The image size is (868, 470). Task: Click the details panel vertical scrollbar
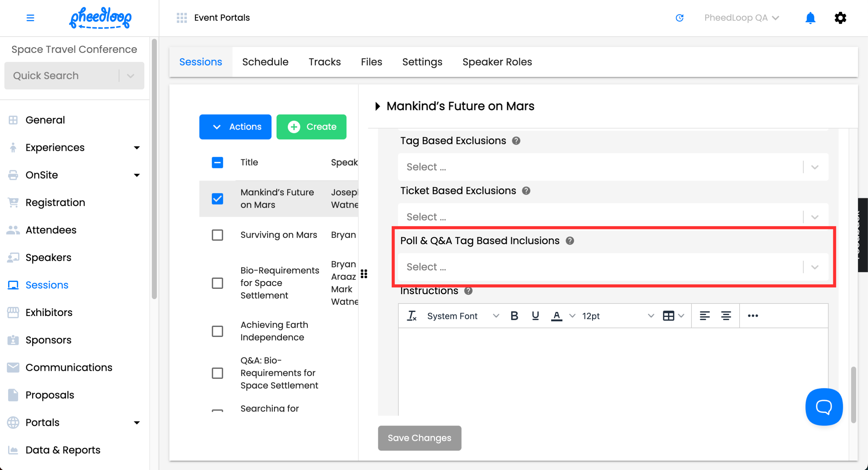pyautogui.click(x=854, y=395)
